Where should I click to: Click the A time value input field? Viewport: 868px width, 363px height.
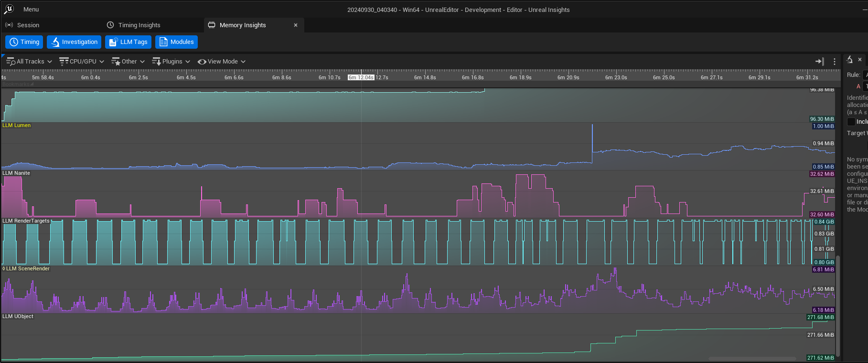pos(866,86)
